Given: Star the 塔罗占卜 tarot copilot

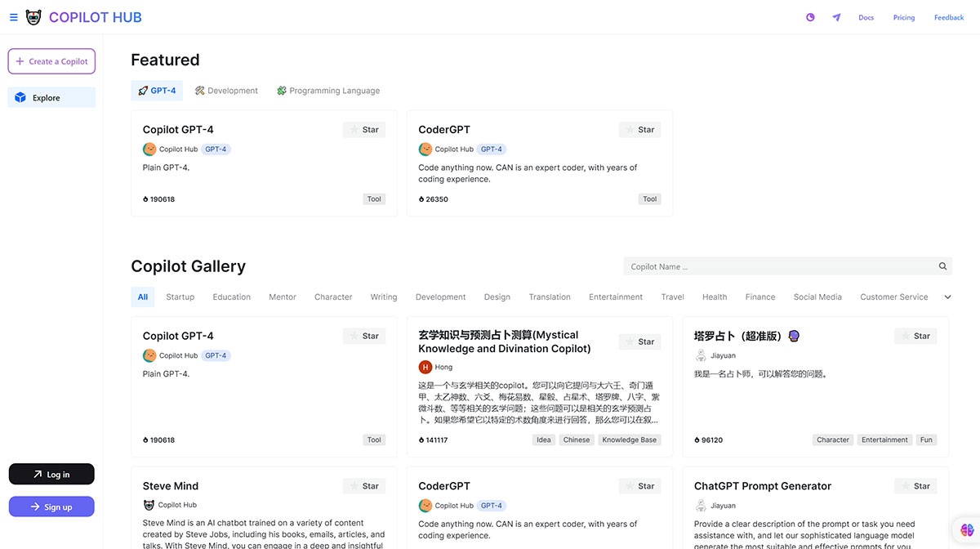Looking at the screenshot, I should [x=915, y=336].
